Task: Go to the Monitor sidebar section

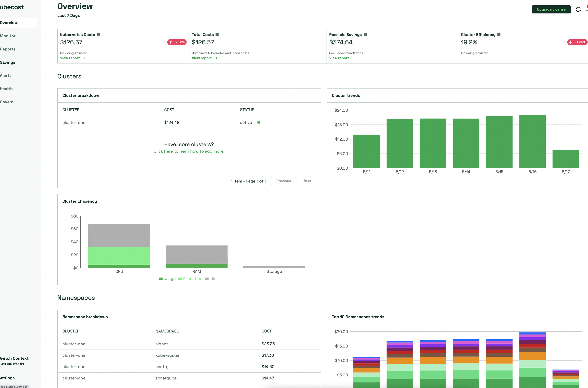Action: (8, 36)
